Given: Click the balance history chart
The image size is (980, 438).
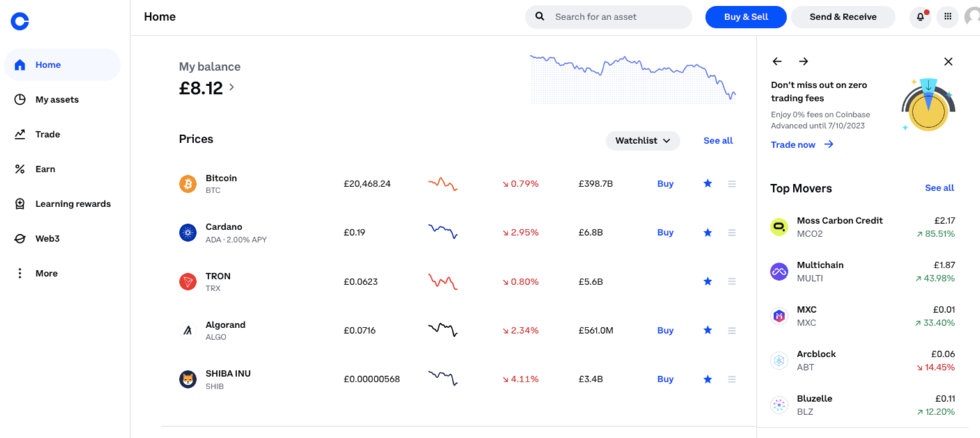Looking at the screenshot, I should (633, 79).
